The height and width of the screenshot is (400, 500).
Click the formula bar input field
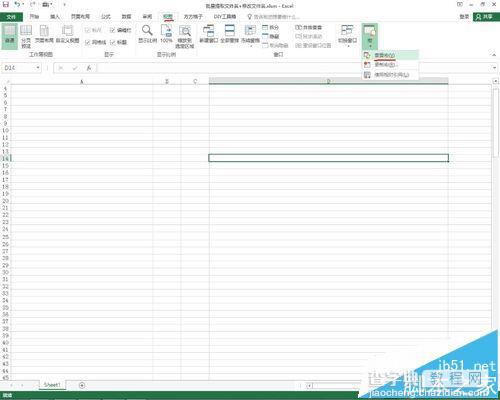[293, 68]
